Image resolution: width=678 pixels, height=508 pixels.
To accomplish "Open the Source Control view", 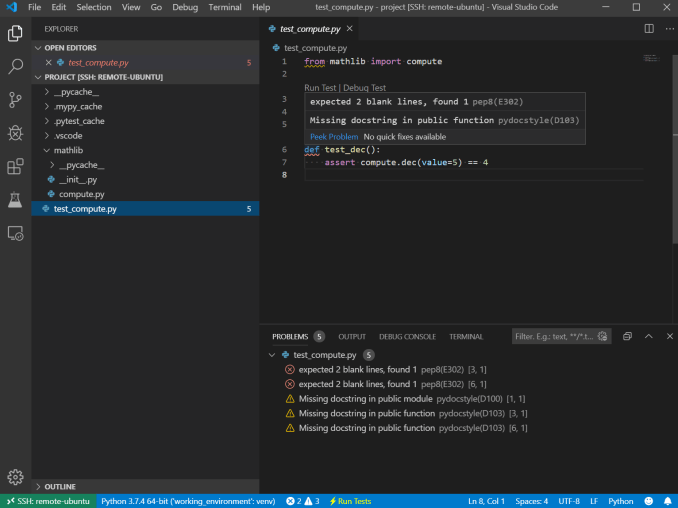I will (x=15, y=100).
